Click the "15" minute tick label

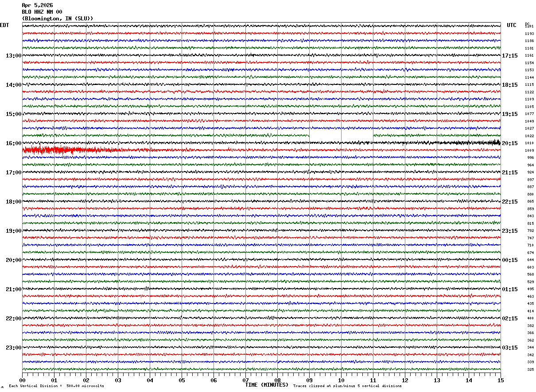(x=501, y=380)
